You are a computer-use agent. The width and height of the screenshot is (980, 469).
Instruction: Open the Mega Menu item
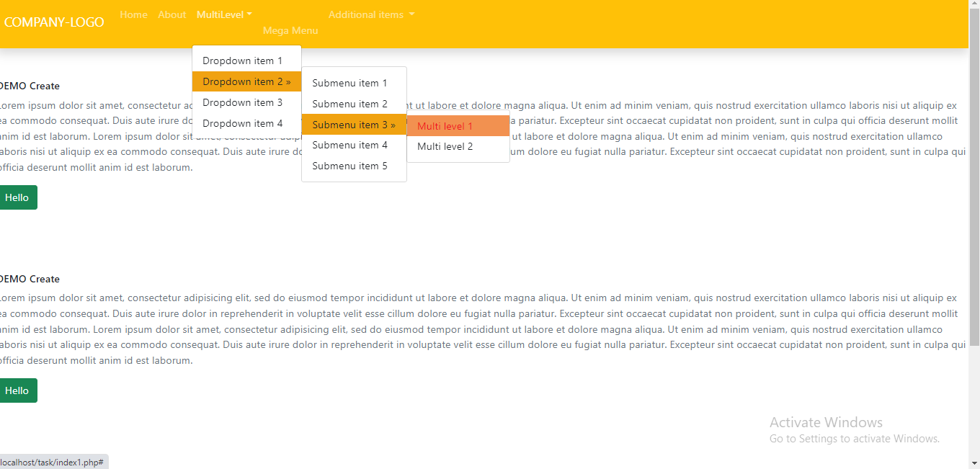(x=290, y=30)
